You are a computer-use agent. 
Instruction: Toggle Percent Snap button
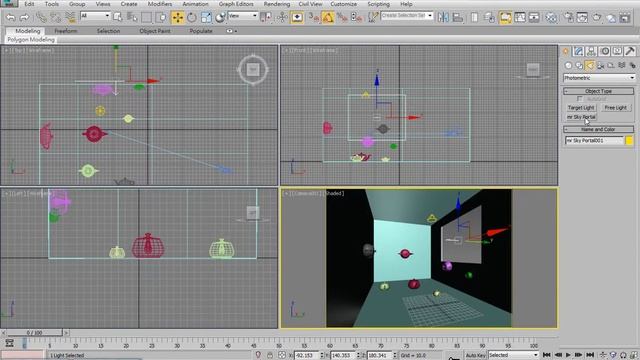[342, 17]
